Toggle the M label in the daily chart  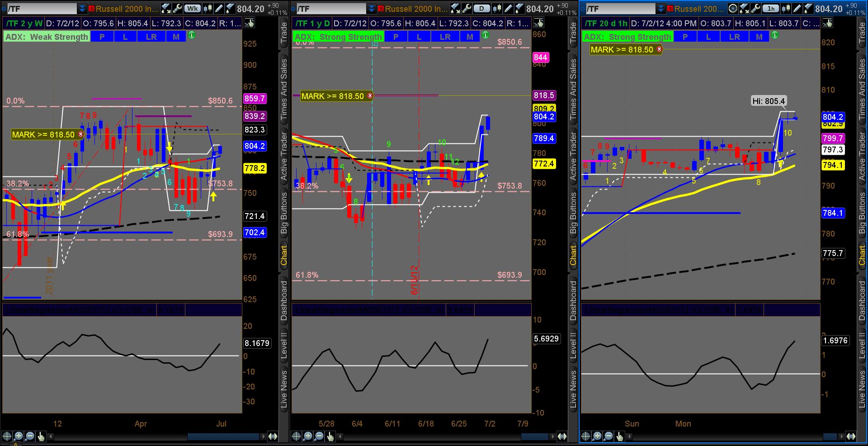470,37
